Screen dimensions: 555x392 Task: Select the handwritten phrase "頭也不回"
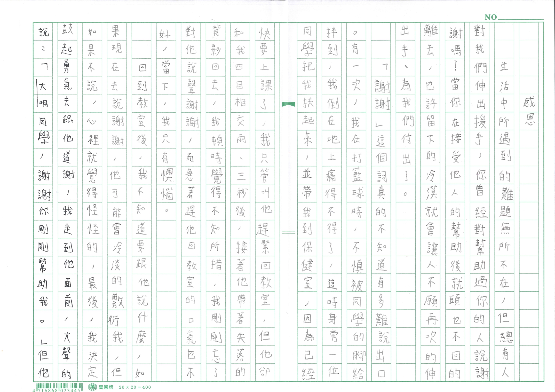point(456,328)
